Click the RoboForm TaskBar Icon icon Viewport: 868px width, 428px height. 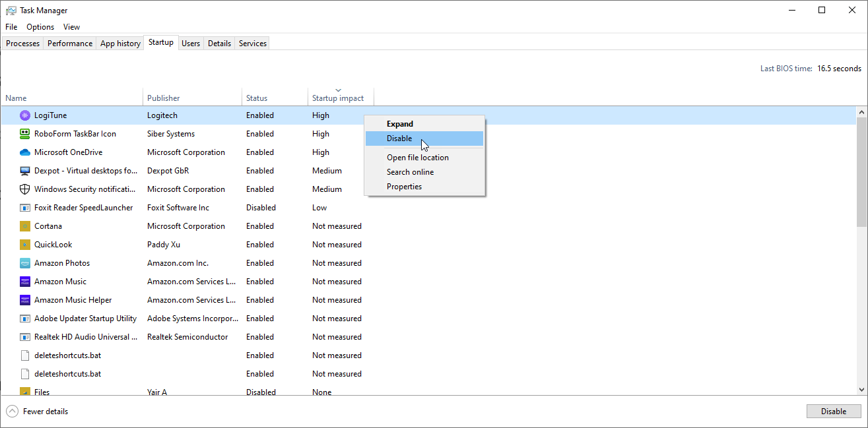click(x=25, y=134)
